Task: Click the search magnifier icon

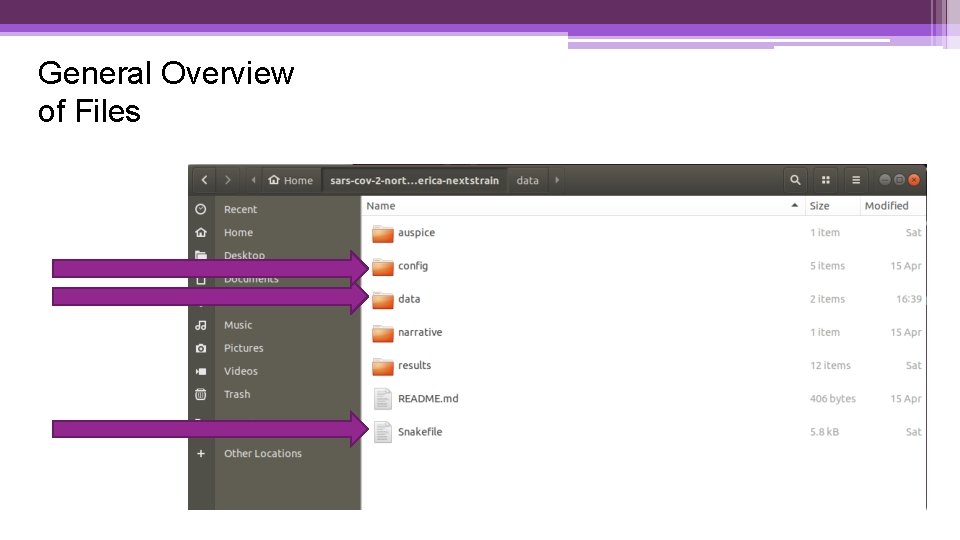Action: (x=795, y=180)
